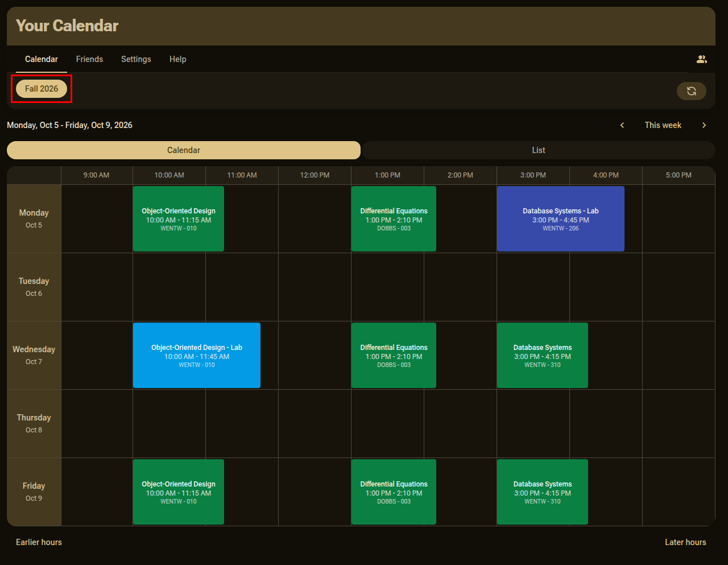Open Wednesday Object-Oriented Design - Lab event

[197, 355]
